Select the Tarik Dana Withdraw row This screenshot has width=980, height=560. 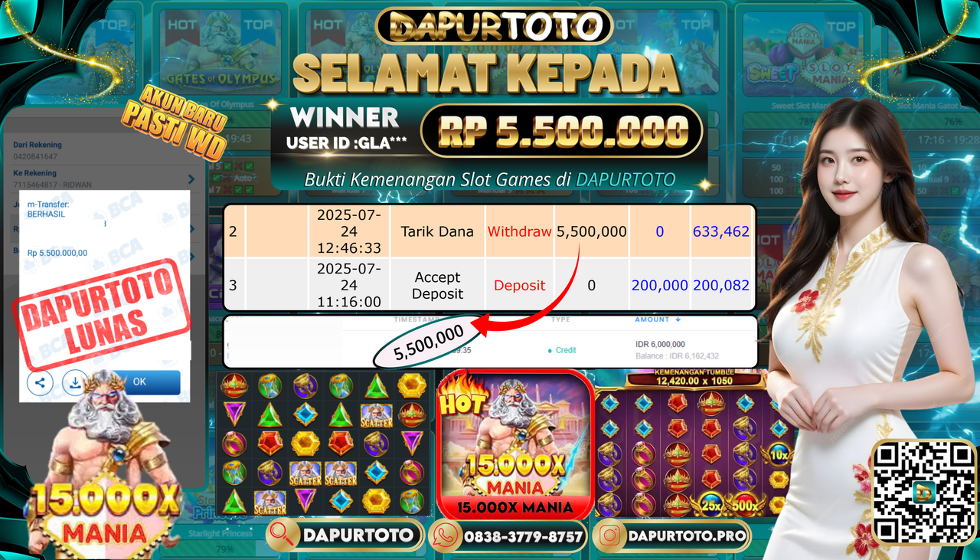490,231
